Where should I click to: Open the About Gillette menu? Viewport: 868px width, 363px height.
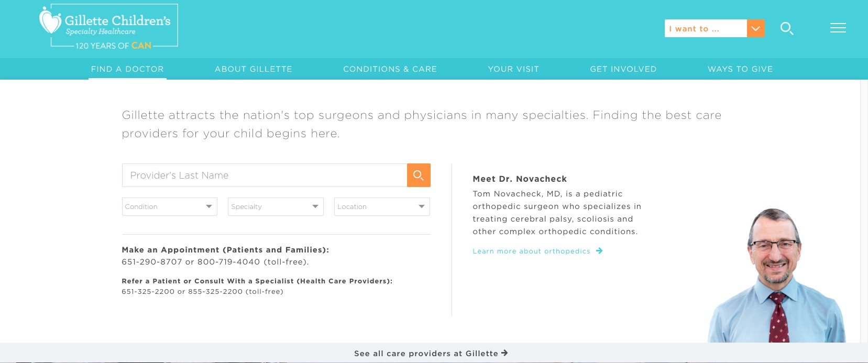254,69
